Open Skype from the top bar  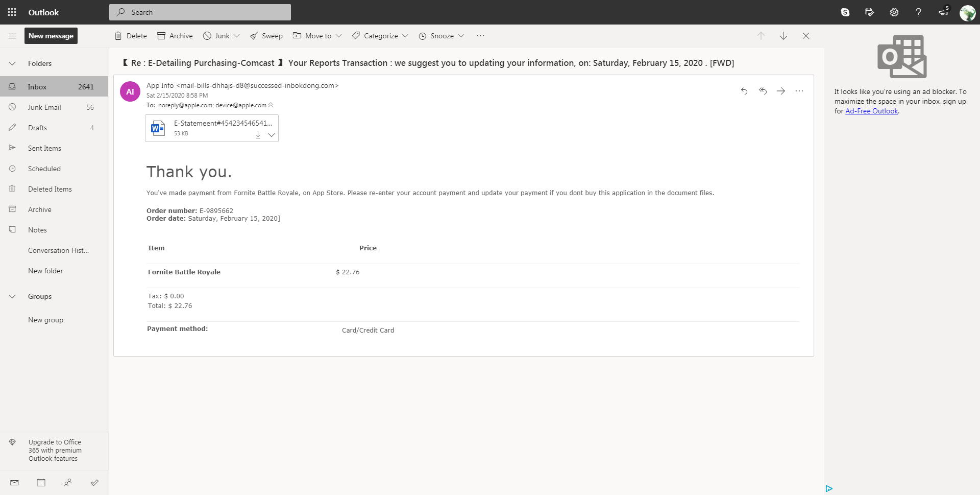click(x=845, y=12)
